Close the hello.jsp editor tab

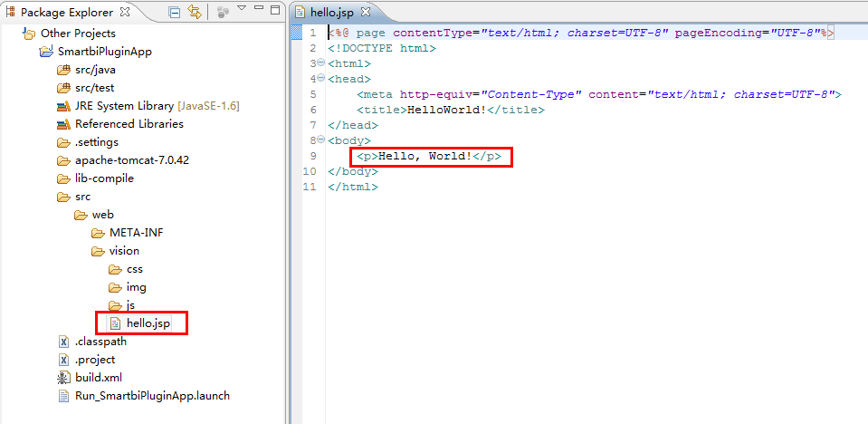tap(366, 12)
